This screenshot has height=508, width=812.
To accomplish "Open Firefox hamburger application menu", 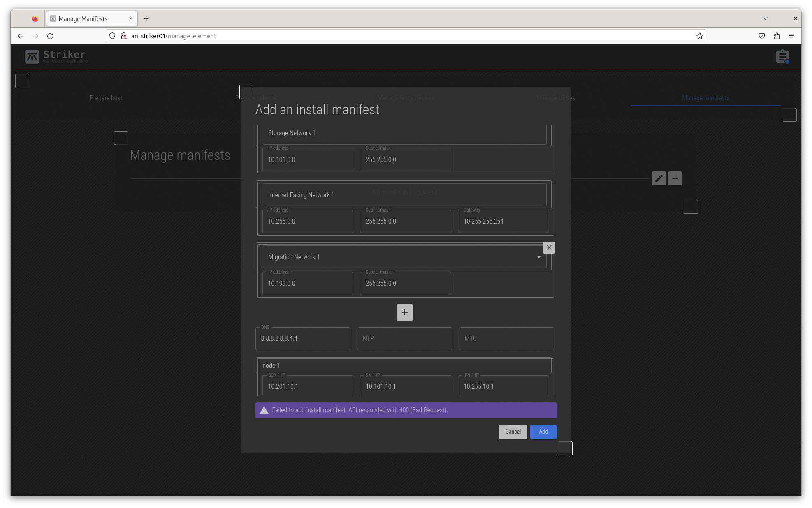I will [x=791, y=36].
